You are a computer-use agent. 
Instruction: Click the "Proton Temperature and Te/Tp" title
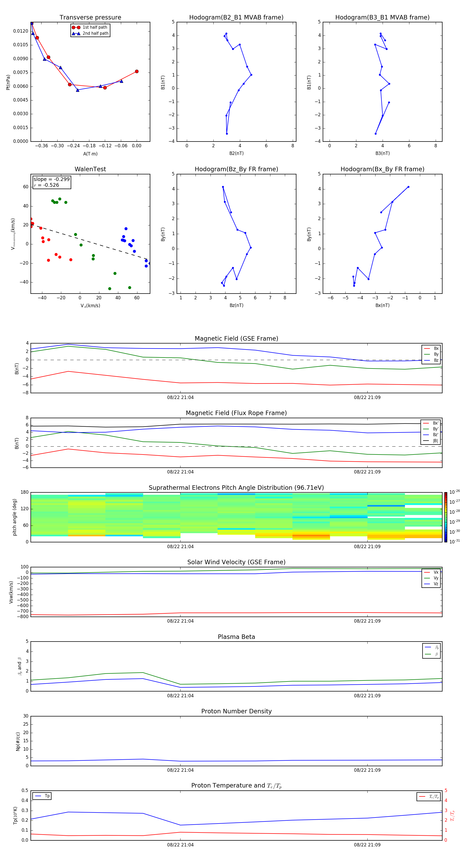coord(236,786)
